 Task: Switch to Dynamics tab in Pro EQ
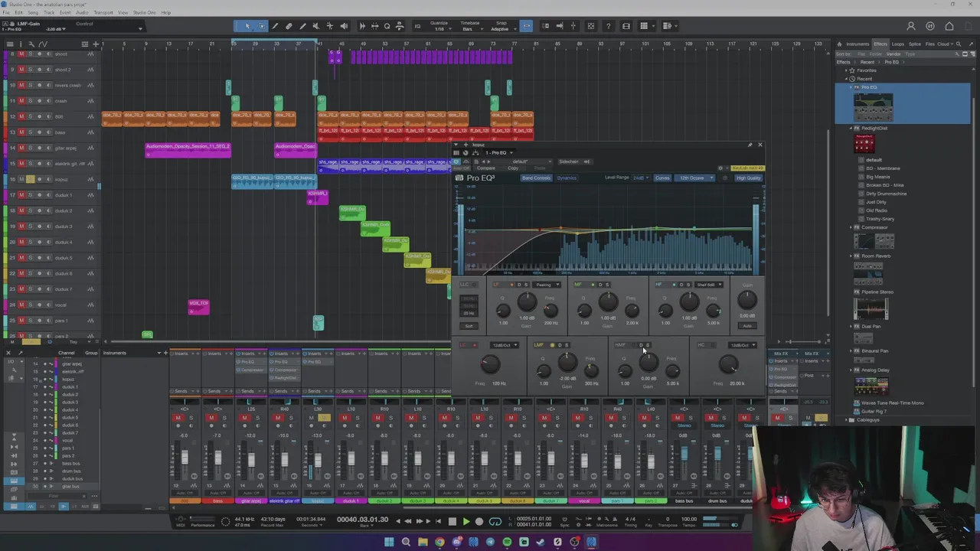[x=567, y=178]
